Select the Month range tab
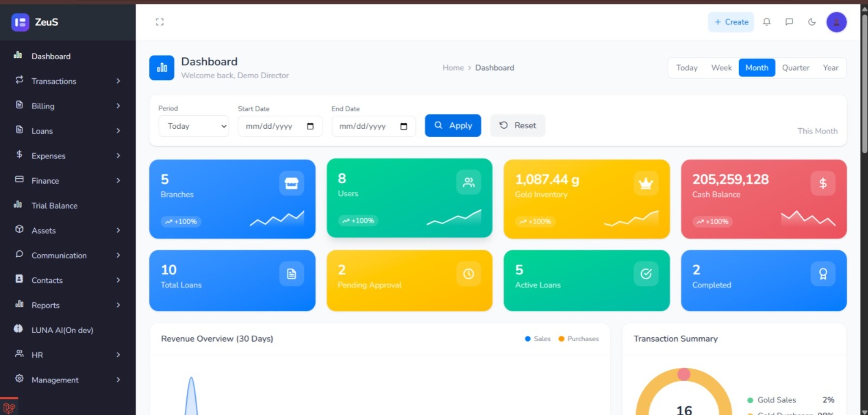The height and width of the screenshot is (415, 868). pyautogui.click(x=757, y=68)
